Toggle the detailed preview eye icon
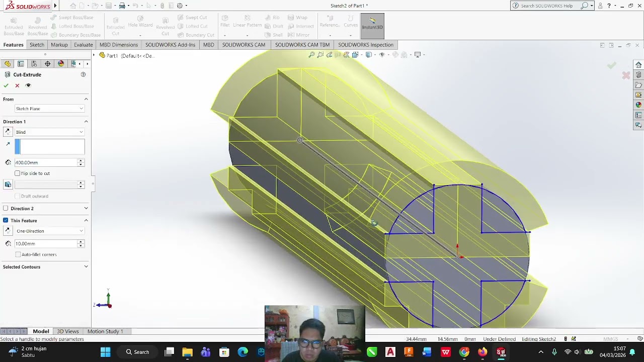644x362 pixels. (28, 85)
